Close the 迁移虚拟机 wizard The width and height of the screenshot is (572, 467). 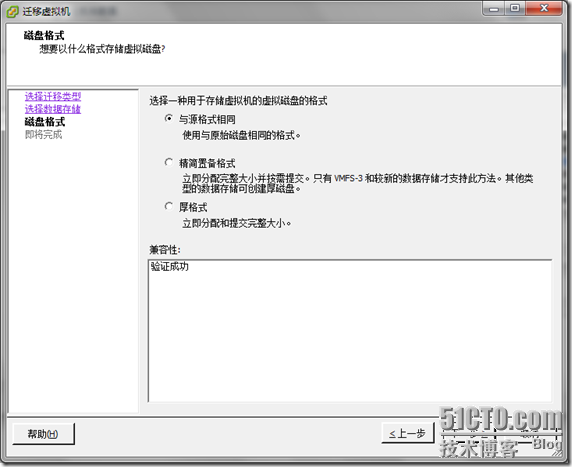click(x=544, y=8)
